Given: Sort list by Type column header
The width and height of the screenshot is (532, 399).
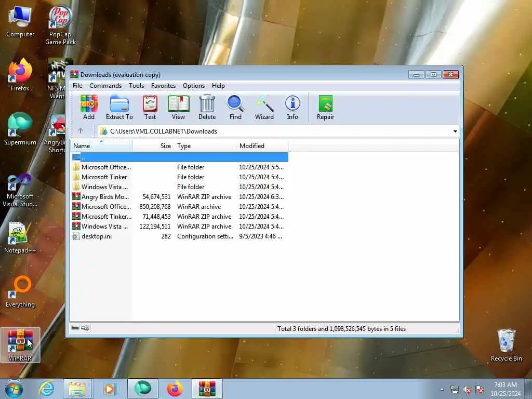Looking at the screenshot, I should click(x=205, y=146).
